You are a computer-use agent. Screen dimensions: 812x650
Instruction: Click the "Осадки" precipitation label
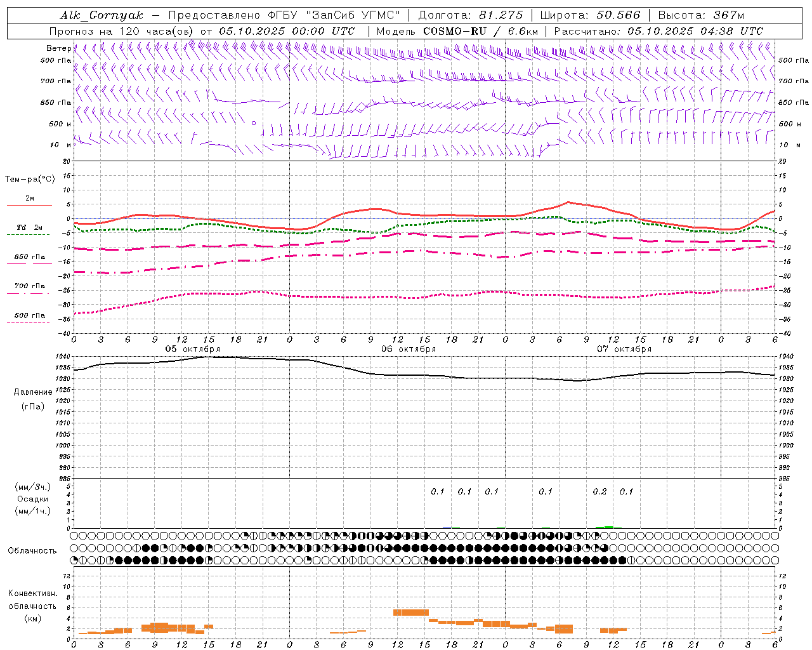click(33, 499)
